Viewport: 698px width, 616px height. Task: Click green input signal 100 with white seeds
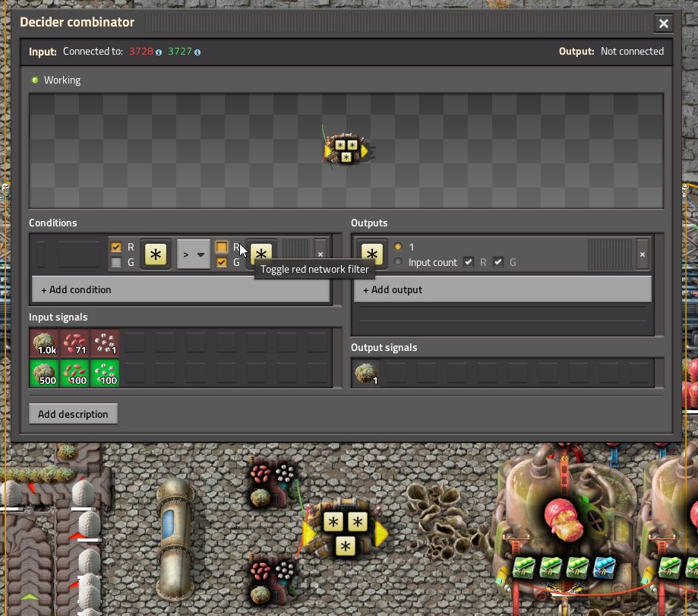105,373
